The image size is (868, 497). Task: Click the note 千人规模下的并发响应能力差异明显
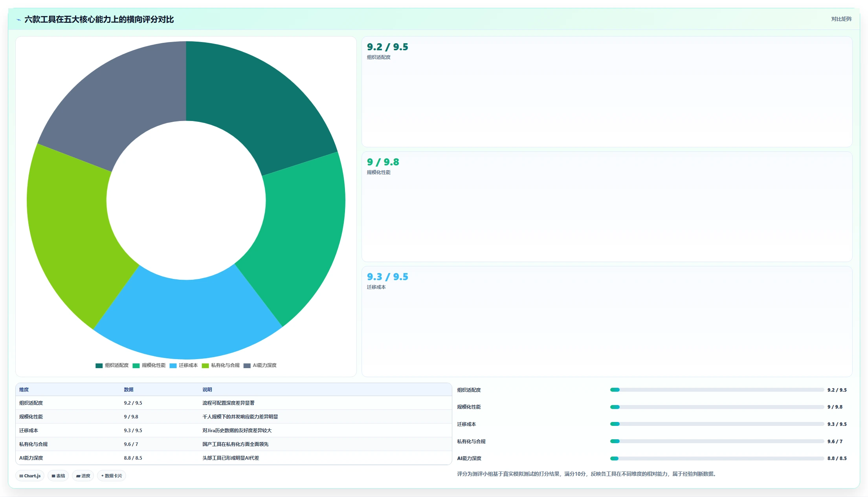tap(240, 417)
